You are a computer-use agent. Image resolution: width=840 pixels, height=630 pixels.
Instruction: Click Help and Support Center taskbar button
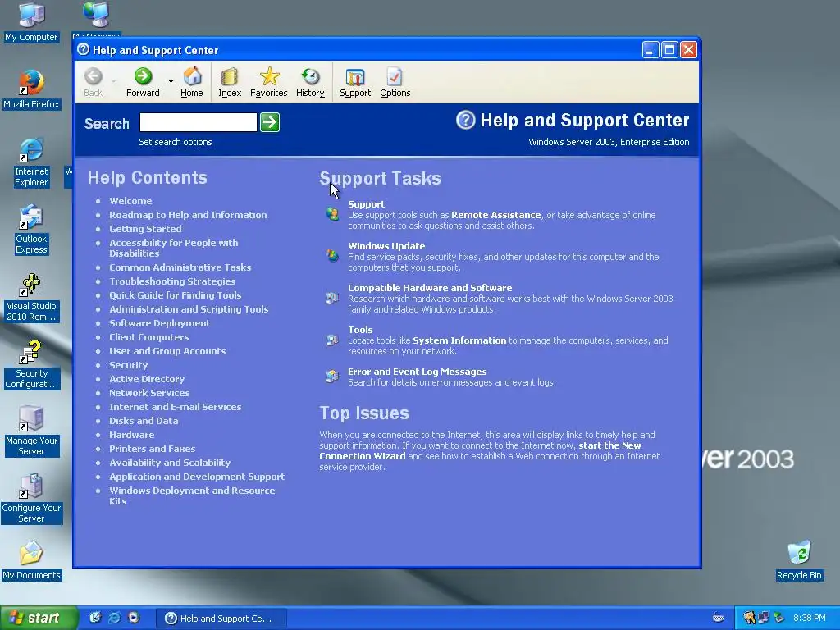point(221,619)
